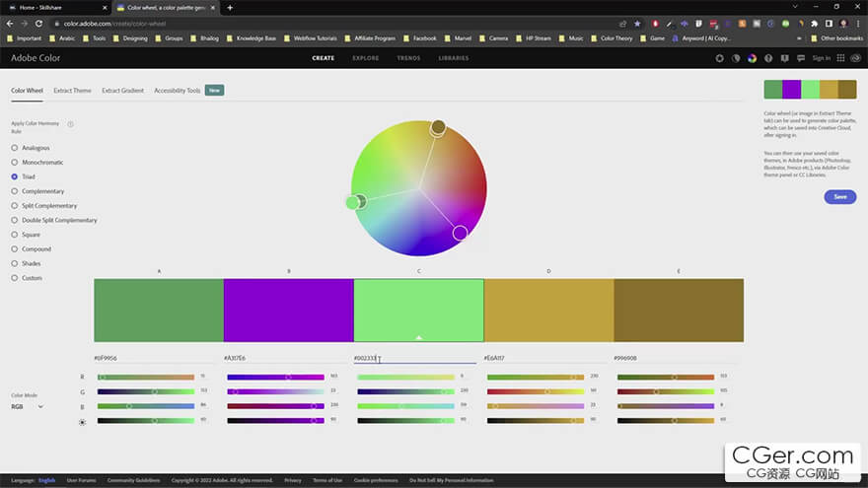Click the announcements icon in header
This screenshot has width=868, height=488.
click(x=784, y=58)
